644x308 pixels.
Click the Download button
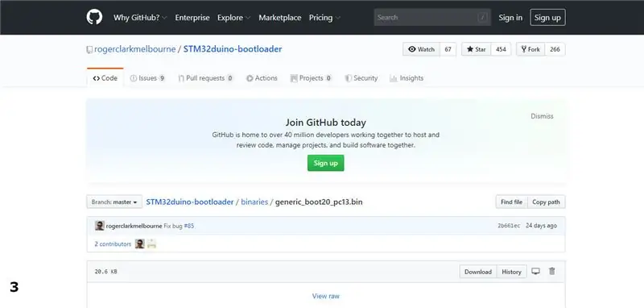pos(478,272)
